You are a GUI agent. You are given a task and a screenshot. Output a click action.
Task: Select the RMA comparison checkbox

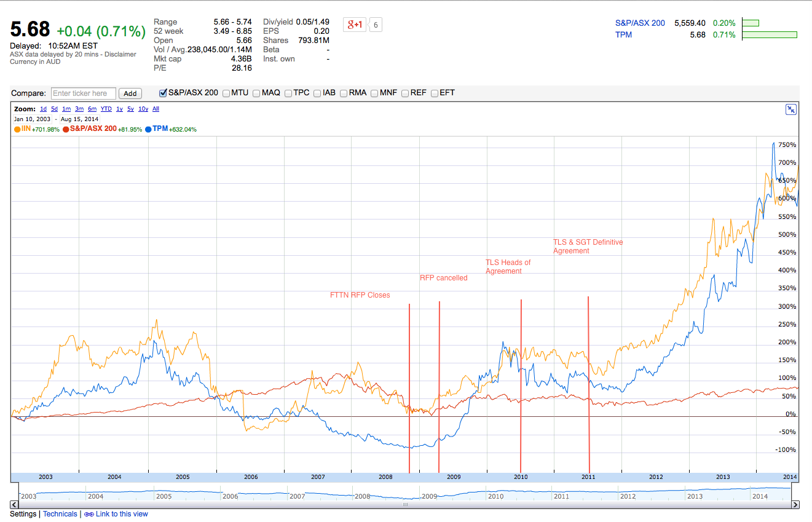coord(344,93)
